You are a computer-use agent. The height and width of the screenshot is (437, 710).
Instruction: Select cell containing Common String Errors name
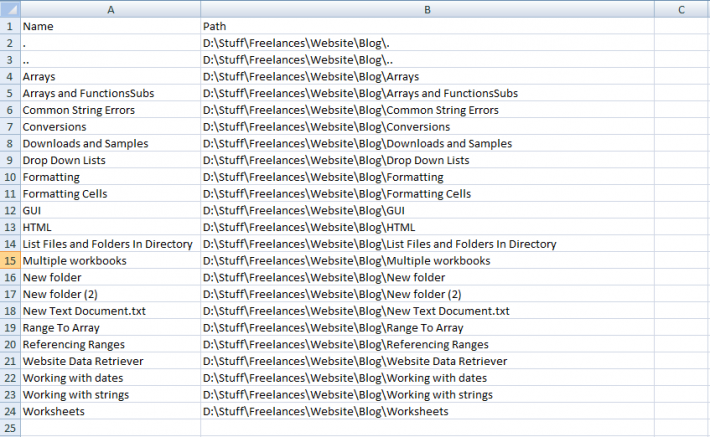click(x=109, y=110)
